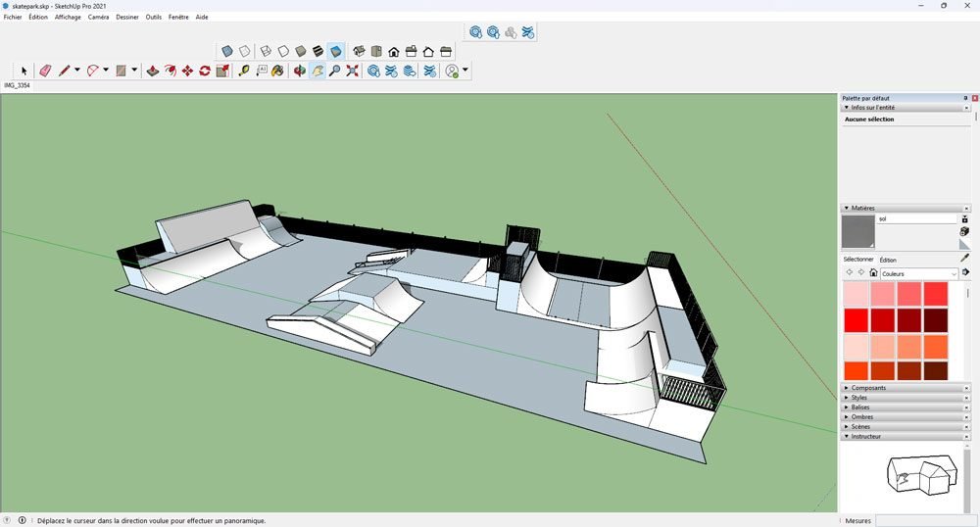Image resolution: width=980 pixels, height=527 pixels.
Task: Enable Hidden Line face style
Action: point(283,51)
